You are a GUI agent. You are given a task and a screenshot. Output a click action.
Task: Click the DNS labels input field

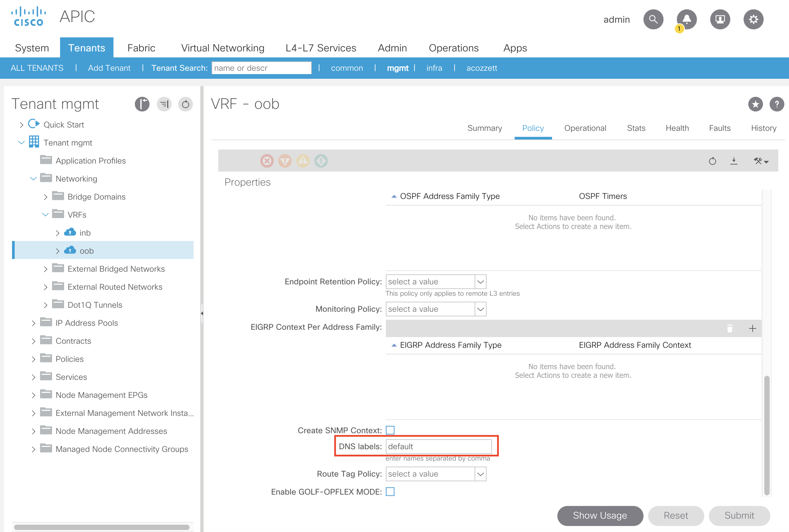[x=438, y=447]
